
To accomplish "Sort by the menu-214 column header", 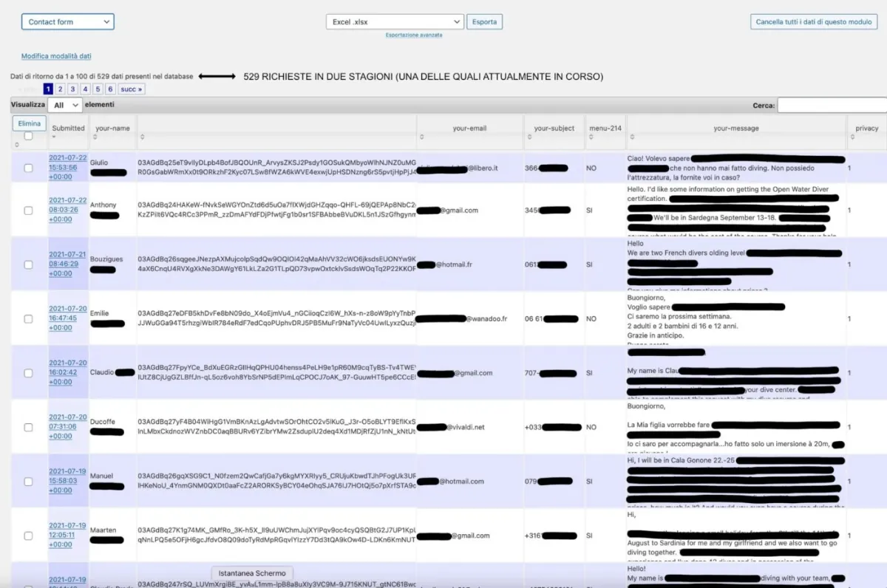I will point(605,128).
